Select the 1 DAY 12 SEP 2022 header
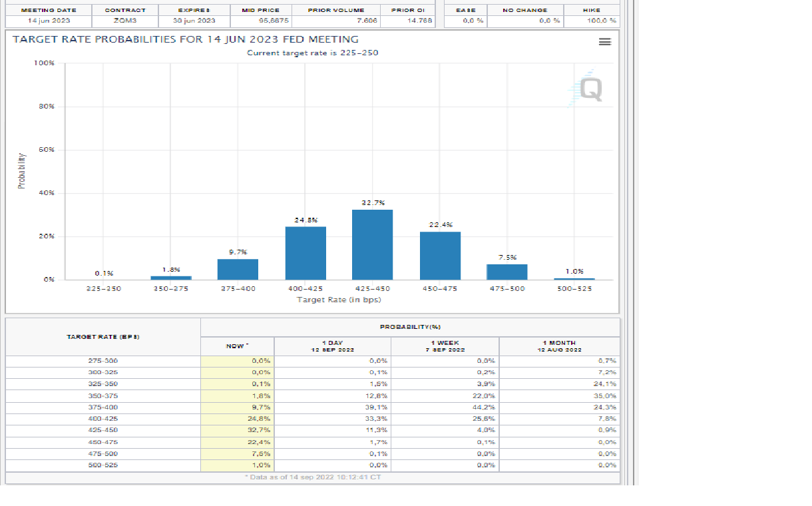Image resolution: width=812 pixels, height=506 pixels. click(x=332, y=346)
